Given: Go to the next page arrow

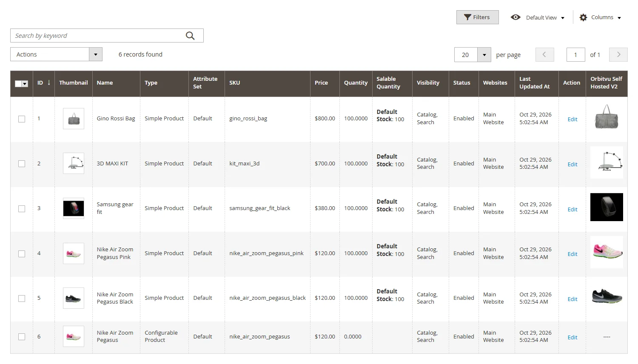Looking at the screenshot, I should (x=618, y=54).
